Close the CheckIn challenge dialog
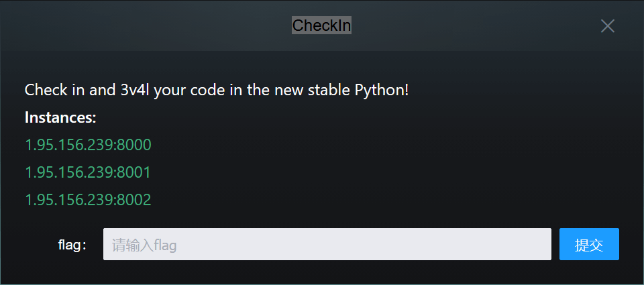 pyautogui.click(x=607, y=26)
